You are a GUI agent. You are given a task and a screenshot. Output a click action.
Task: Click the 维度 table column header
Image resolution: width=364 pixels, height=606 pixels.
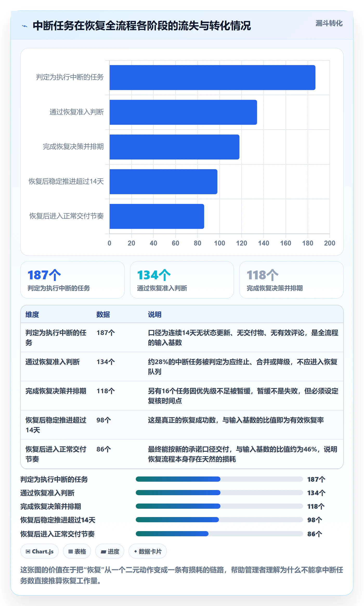point(32,314)
